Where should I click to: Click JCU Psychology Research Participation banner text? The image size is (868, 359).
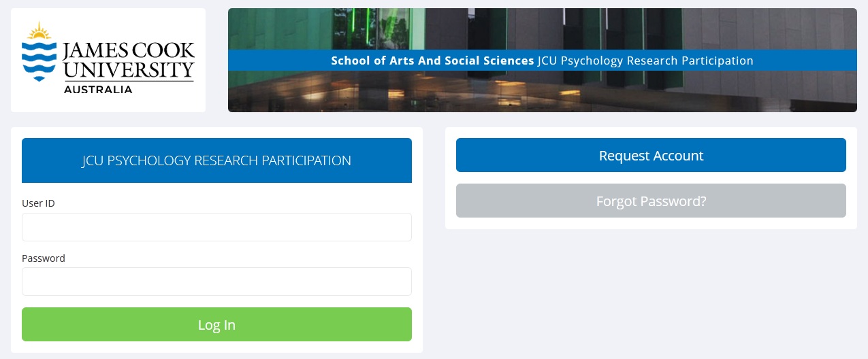click(645, 61)
